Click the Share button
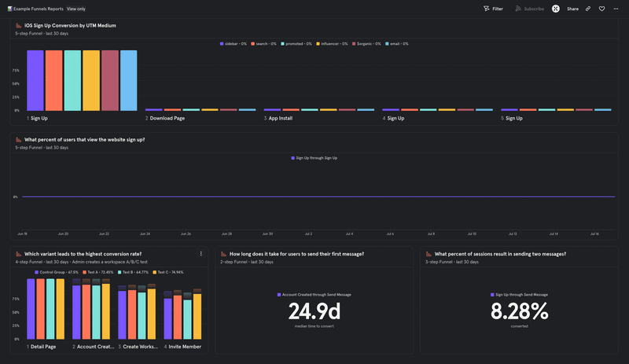The width and height of the screenshot is (629, 364). click(x=572, y=9)
